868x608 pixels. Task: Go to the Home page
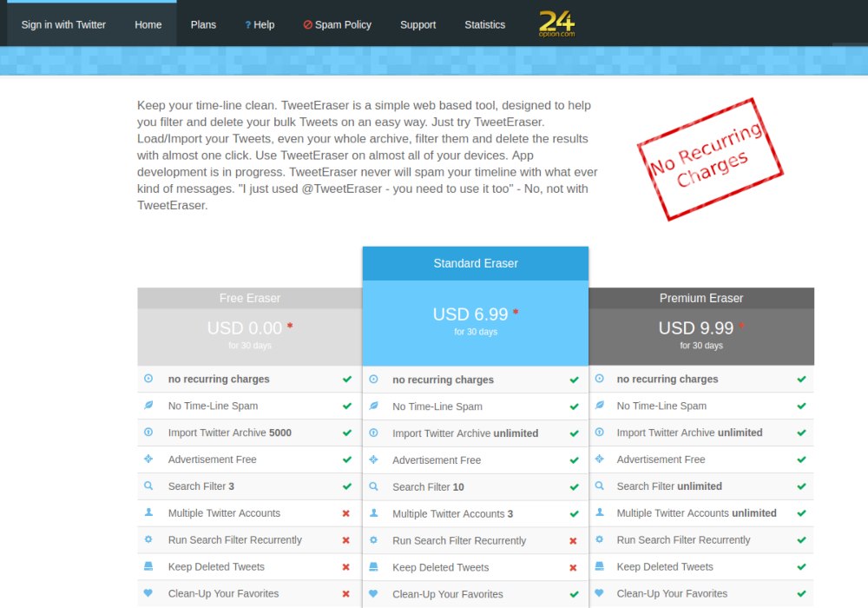tap(148, 25)
